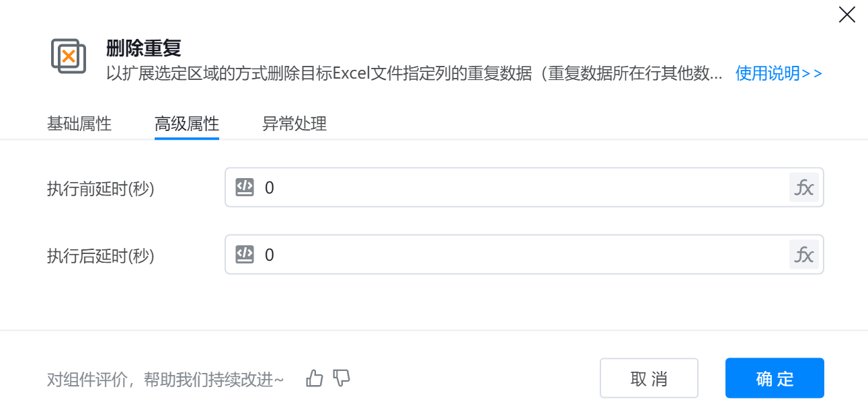Image resolution: width=868 pixels, height=418 pixels.
Task: Confirm with the 确定 button
Action: pyautogui.click(x=775, y=378)
